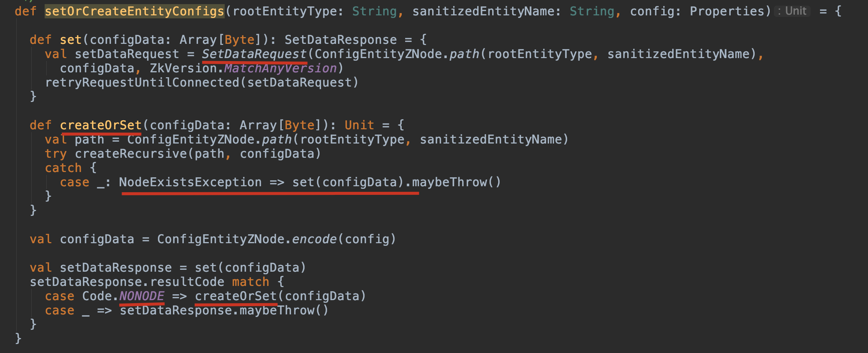Click the createRecursive method call
This screenshot has height=353, width=868.
coord(131,154)
